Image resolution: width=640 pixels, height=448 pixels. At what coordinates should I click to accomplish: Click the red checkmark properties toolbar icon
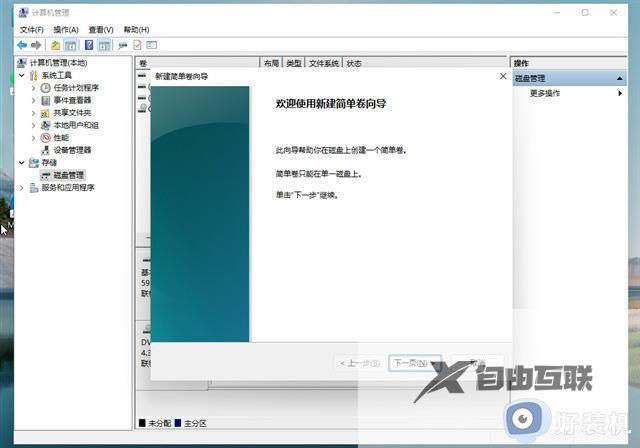(138, 45)
